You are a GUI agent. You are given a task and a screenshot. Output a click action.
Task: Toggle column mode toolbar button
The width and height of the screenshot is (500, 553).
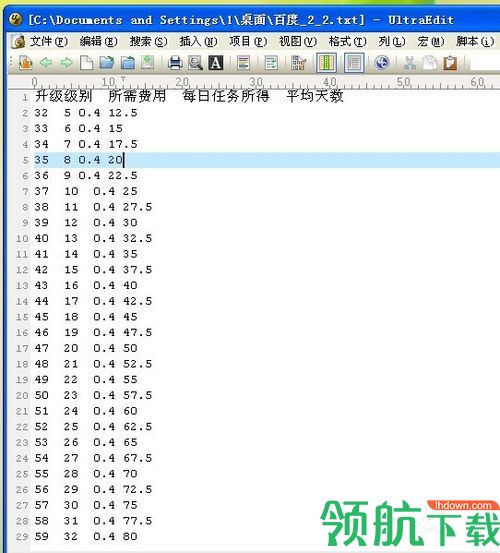pos(326,63)
